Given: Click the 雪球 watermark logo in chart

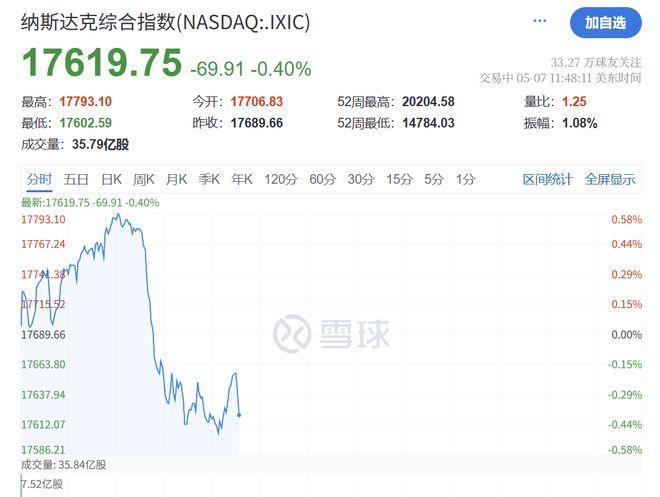Looking at the screenshot, I should click(331, 334).
